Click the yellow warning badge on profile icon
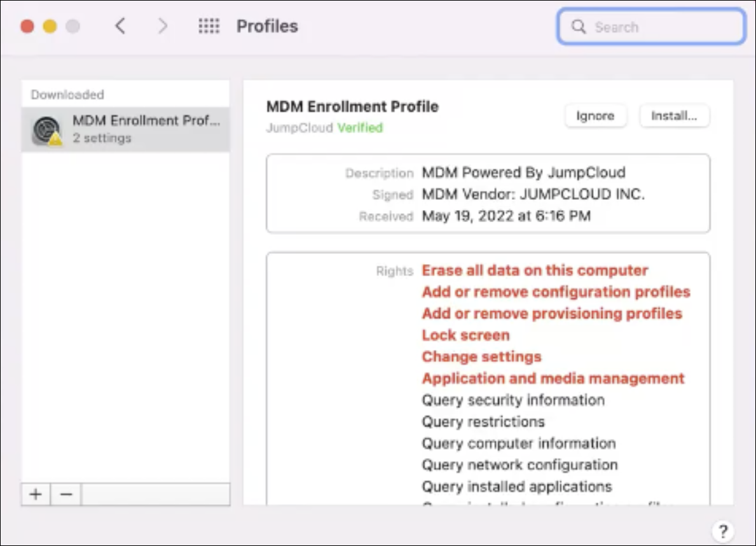The height and width of the screenshot is (546, 756). (x=56, y=139)
